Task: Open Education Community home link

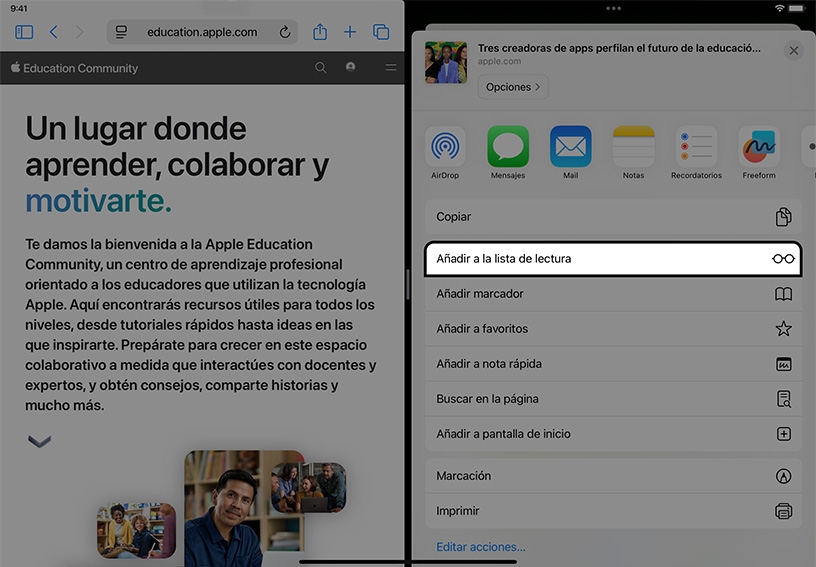Action: pyautogui.click(x=75, y=68)
